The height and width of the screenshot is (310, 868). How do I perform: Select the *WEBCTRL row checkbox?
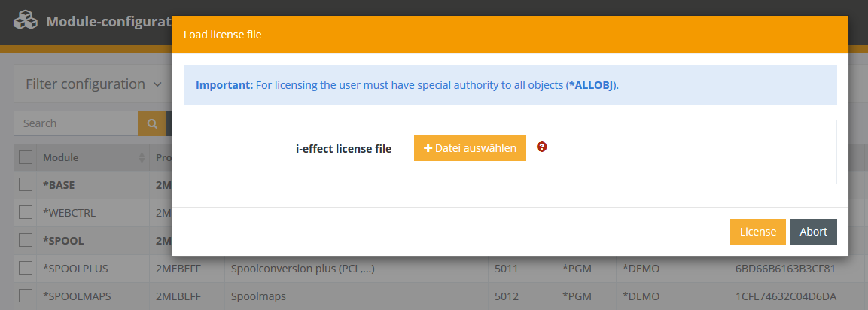(26, 212)
